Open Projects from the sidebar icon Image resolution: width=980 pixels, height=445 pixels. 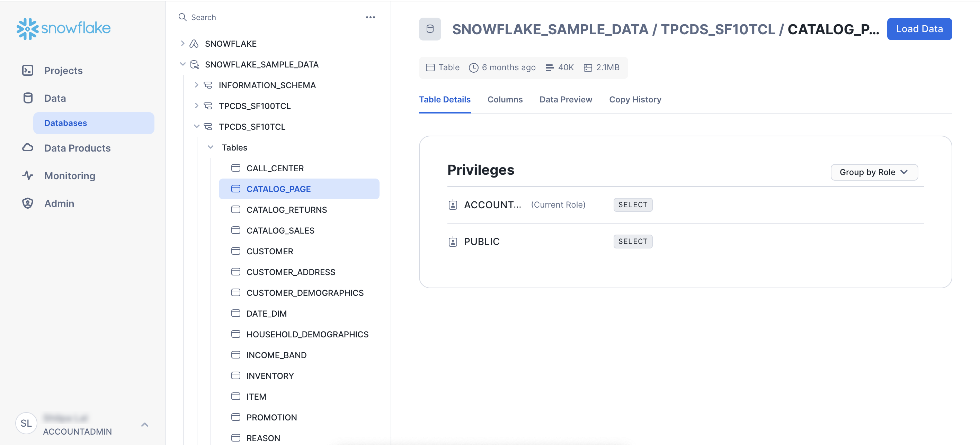tap(28, 70)
